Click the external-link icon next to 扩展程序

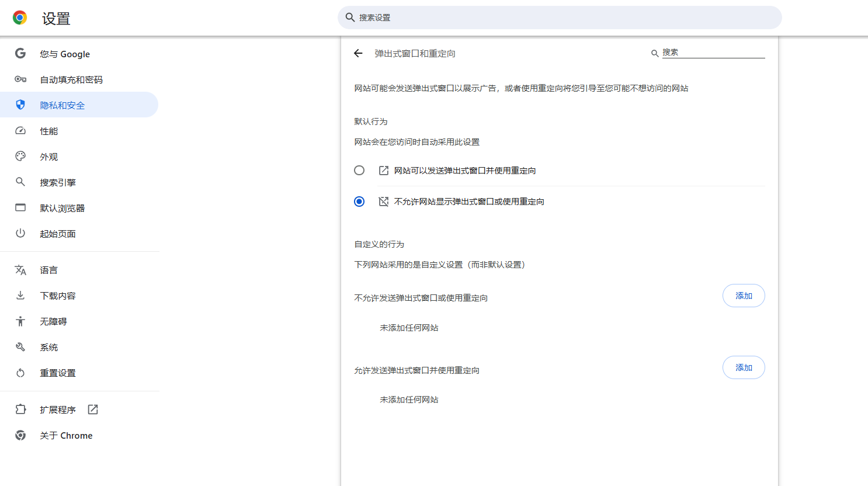93,409
